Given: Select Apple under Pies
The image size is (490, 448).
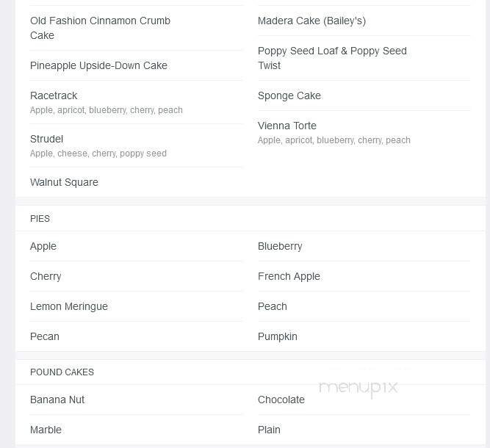Looking at the screenshot, I should click(x=43, y=246).
